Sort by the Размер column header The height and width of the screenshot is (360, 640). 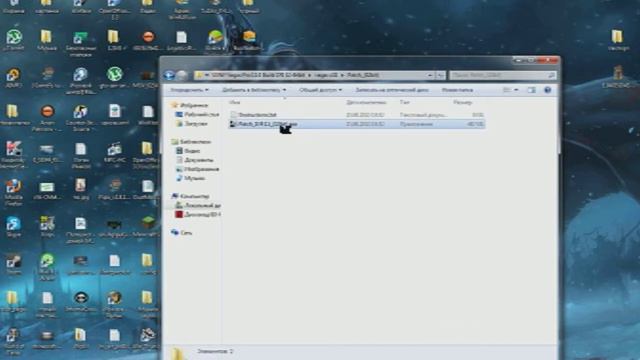pos(462,102)
